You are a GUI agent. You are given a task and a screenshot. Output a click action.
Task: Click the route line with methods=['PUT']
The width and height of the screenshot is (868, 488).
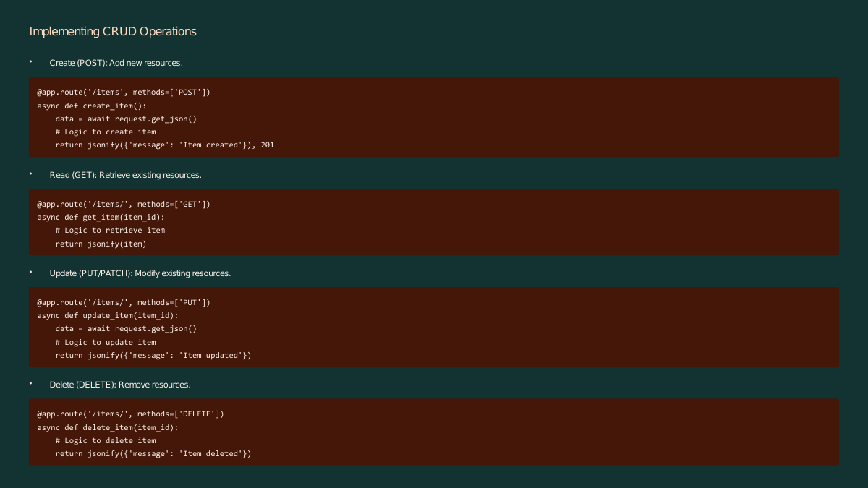tap(124, 303)
